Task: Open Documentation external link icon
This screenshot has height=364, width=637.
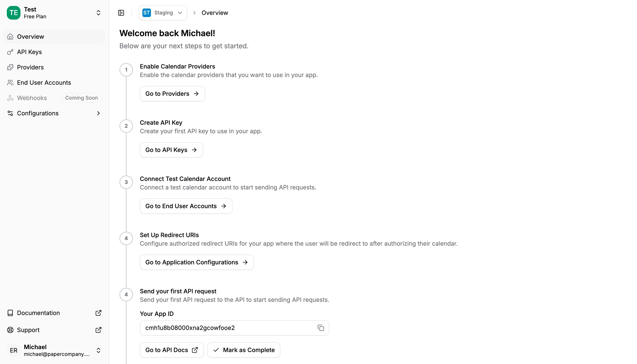Action: click(x=98, y=313)
